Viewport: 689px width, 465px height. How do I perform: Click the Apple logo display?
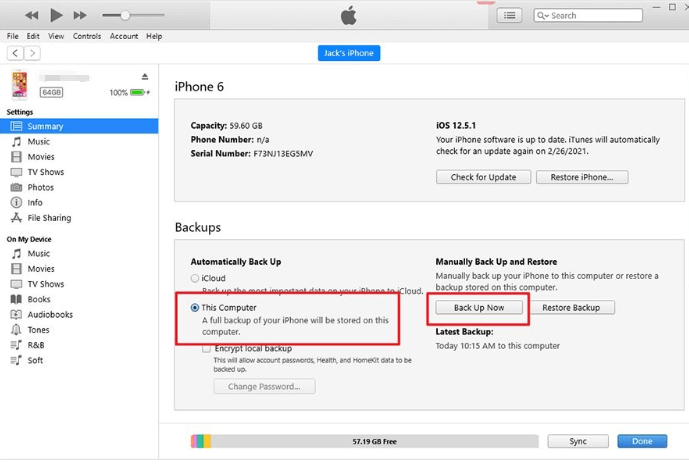tap(348, 16)
